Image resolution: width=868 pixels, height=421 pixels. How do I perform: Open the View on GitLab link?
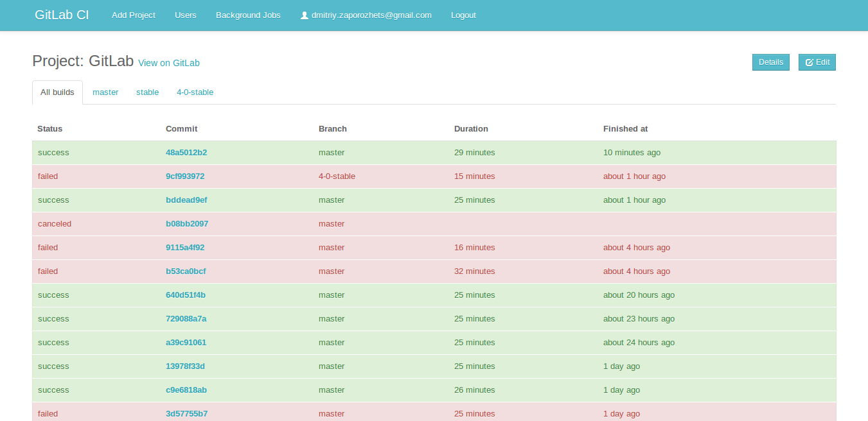[x=168, y=63]
